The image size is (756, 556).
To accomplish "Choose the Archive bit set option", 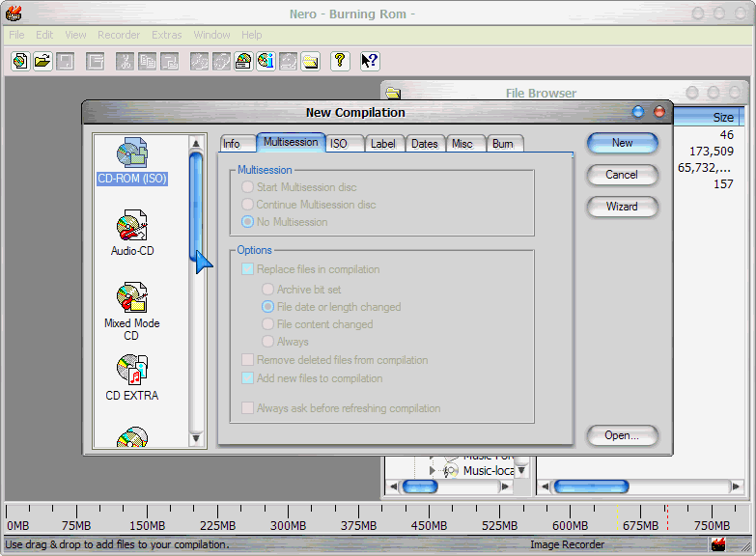I will [x=267, y=290].
